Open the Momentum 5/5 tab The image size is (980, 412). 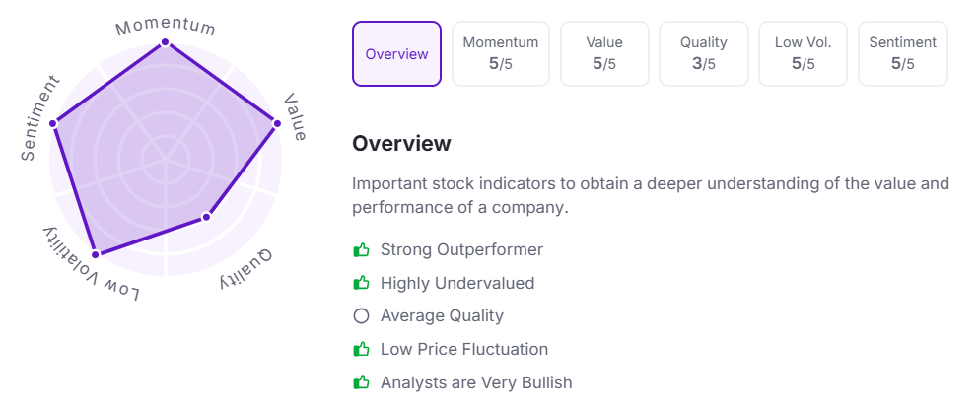click(501, 54)
